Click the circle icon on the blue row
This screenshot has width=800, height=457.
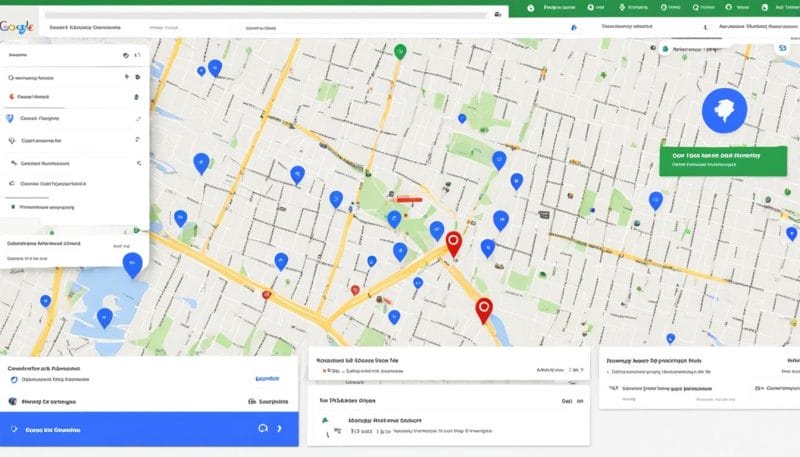coord(263,428)
